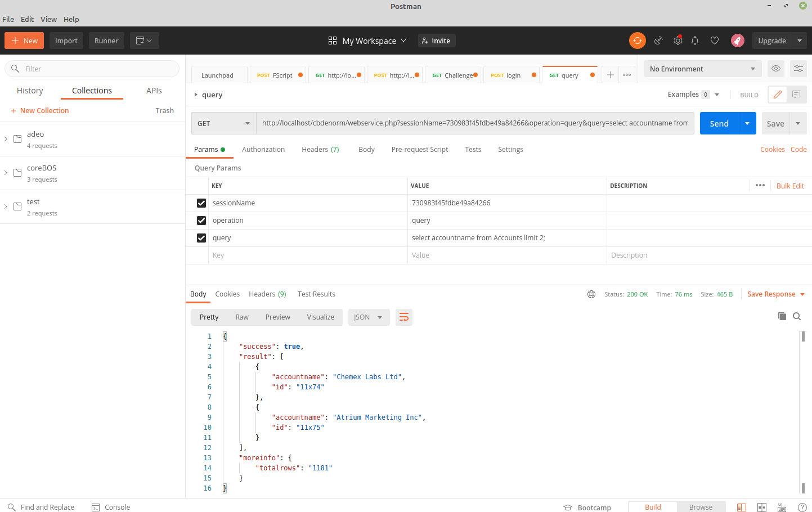Viewport: 812px width, 512px height.
Task: Uncheck the sessionName parameter checkbox
Action: click(x=201, y=203)
